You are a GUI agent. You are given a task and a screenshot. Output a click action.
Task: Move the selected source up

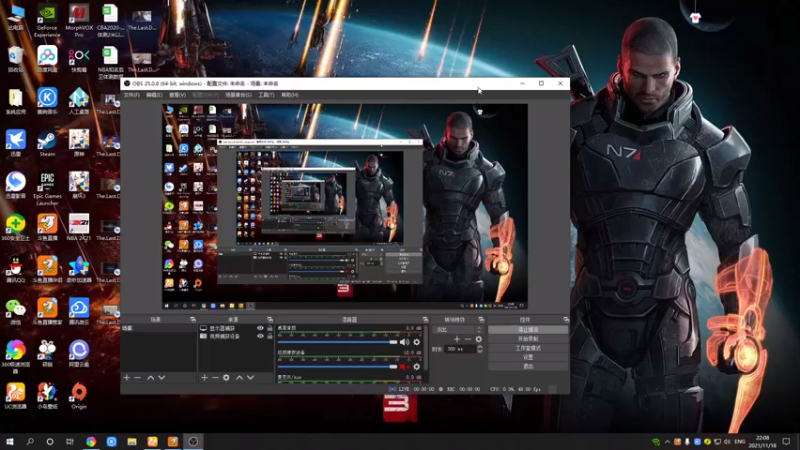click(x=239, y=378)
